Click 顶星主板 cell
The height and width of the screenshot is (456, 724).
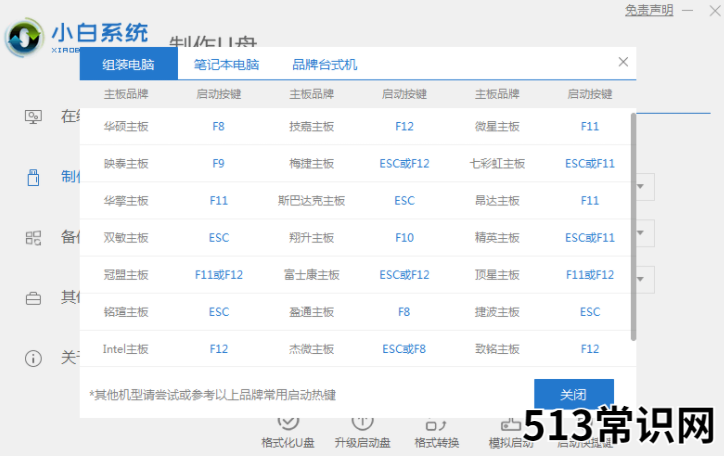coord(497,275)
